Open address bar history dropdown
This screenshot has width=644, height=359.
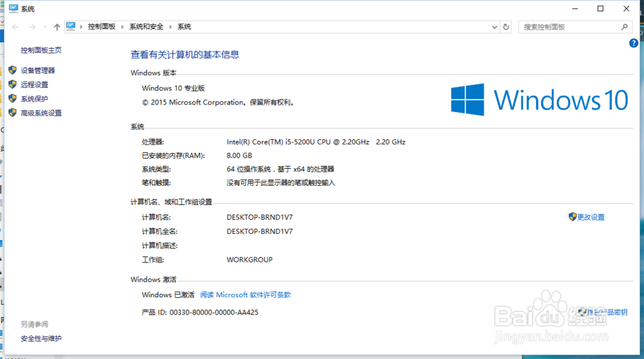click(495, 26)
